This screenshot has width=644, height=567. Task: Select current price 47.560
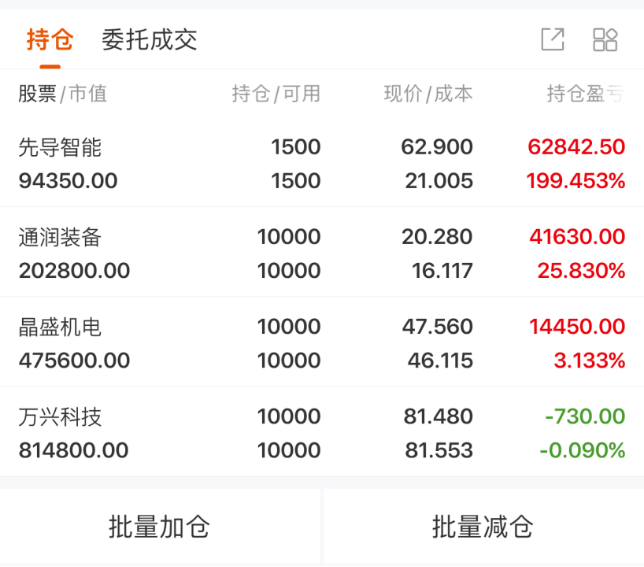(437, 326)
